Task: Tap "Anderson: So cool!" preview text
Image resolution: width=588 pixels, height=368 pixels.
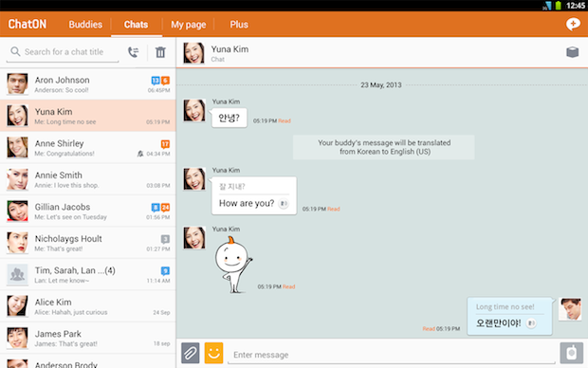Action: coord(62,90)
